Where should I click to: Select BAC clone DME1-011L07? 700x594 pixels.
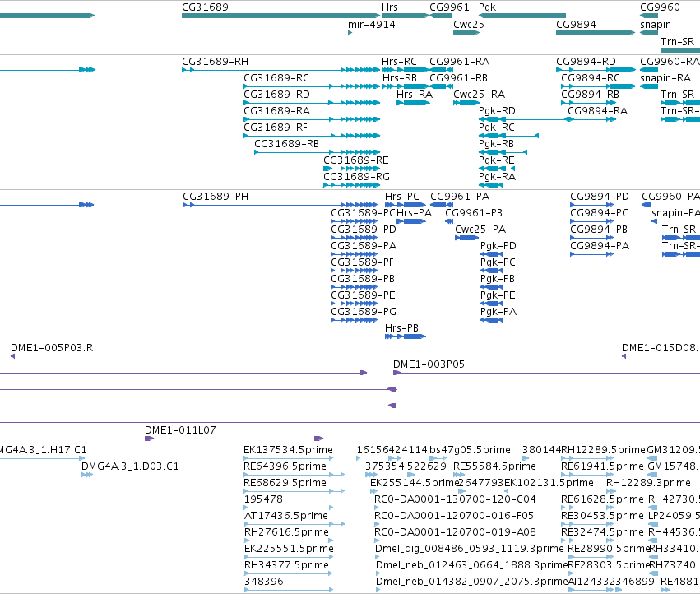[234, 439]
